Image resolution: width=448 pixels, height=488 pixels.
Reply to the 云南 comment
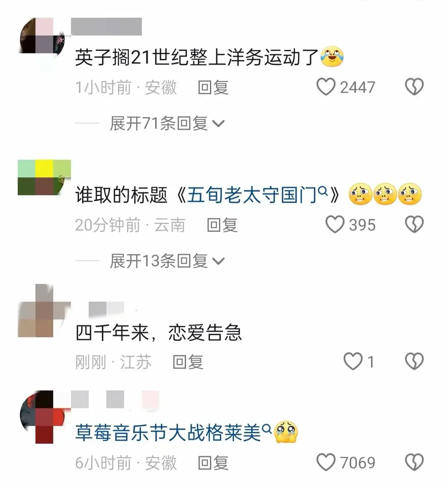[x=222, y=225]
